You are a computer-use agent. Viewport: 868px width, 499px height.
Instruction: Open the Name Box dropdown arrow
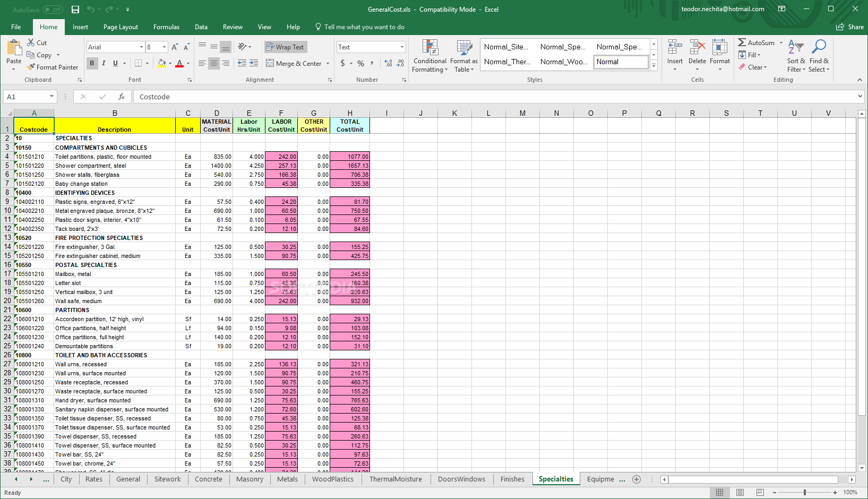(x=51, y=97)
